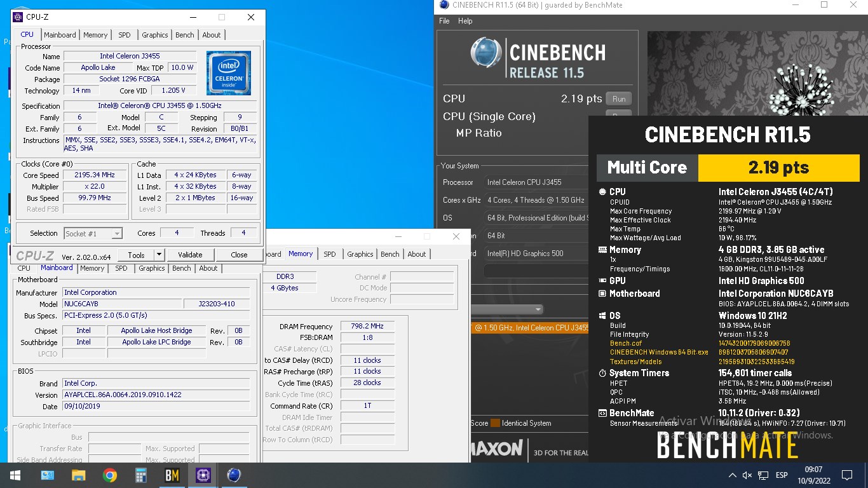Click the muted volume tray icon
Viewport: 868px width, 488px height.
tap(747, 475)
